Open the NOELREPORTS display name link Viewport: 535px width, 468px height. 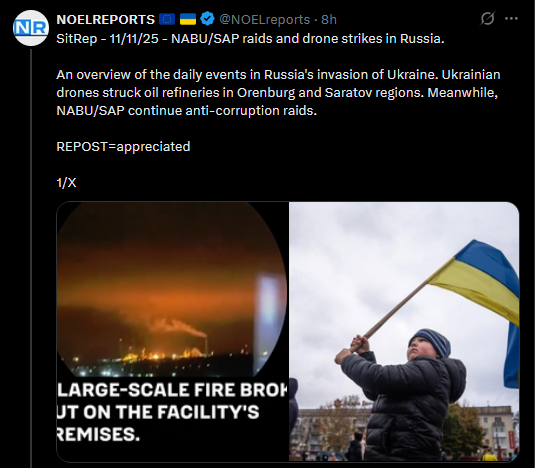105,19
